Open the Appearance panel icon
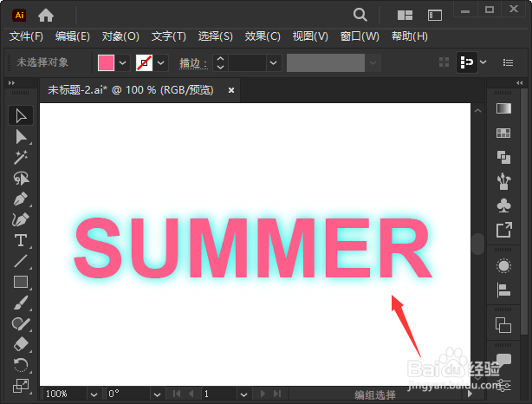The image size is (532, 404). click(x=503, y=266)
